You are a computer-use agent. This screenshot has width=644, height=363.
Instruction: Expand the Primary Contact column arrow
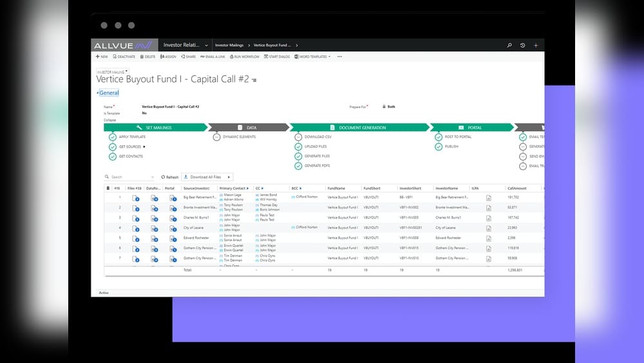tap(248, 188)
